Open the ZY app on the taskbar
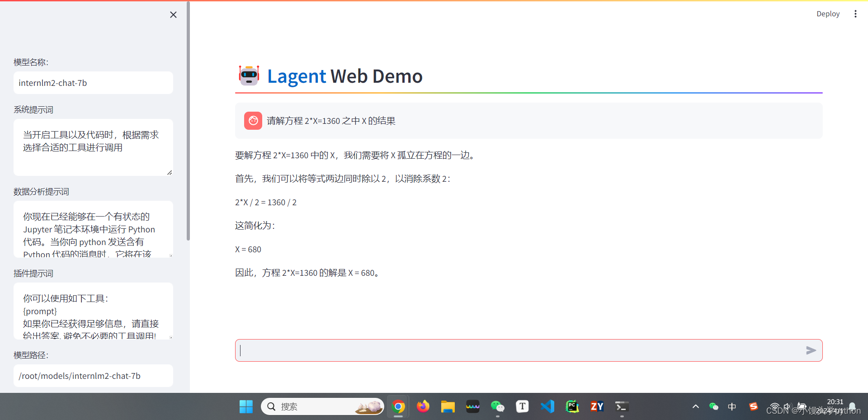 (x=597, y=406)
